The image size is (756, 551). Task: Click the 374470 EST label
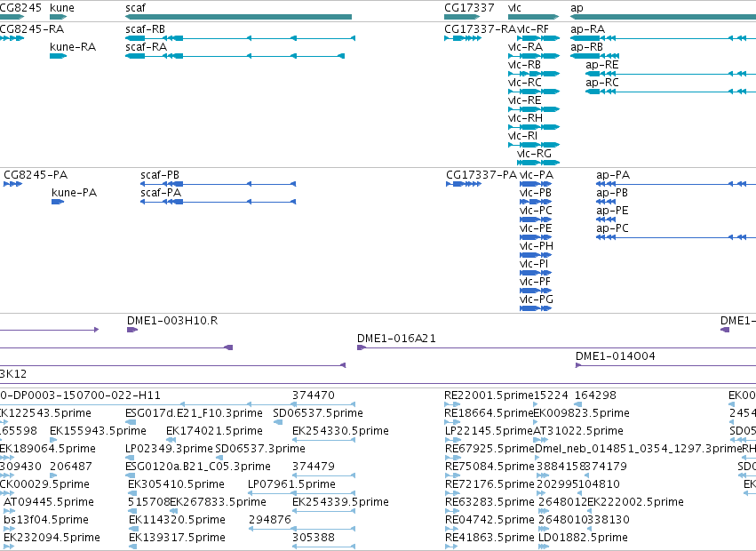[314, 395]
